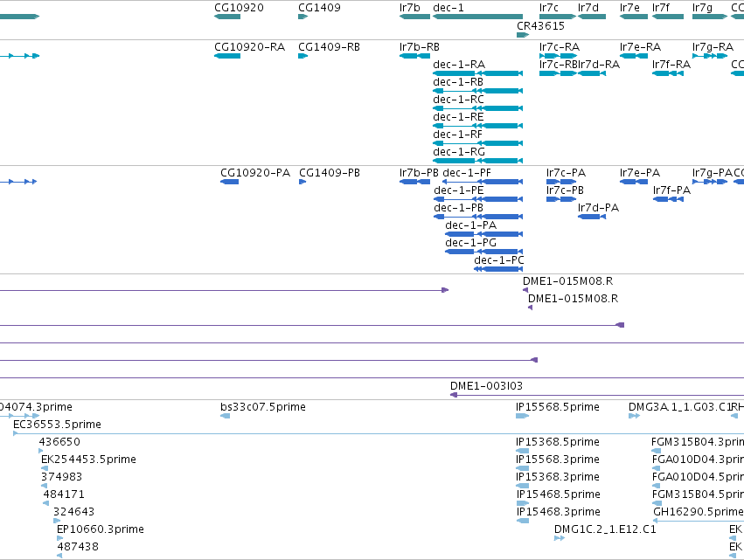Select the dec-1-RB transcript
Viewport: 744px width, 560px height.
click(478, 91)
